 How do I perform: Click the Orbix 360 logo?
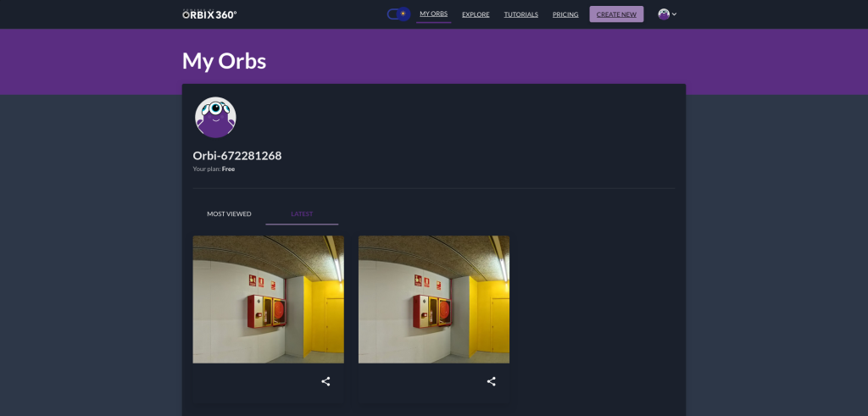point(209,14)
